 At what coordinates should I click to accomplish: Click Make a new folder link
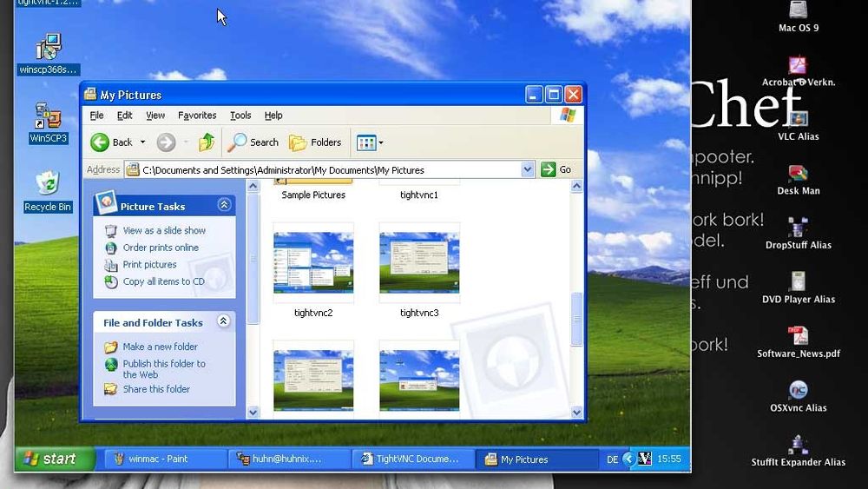[160, 347]
